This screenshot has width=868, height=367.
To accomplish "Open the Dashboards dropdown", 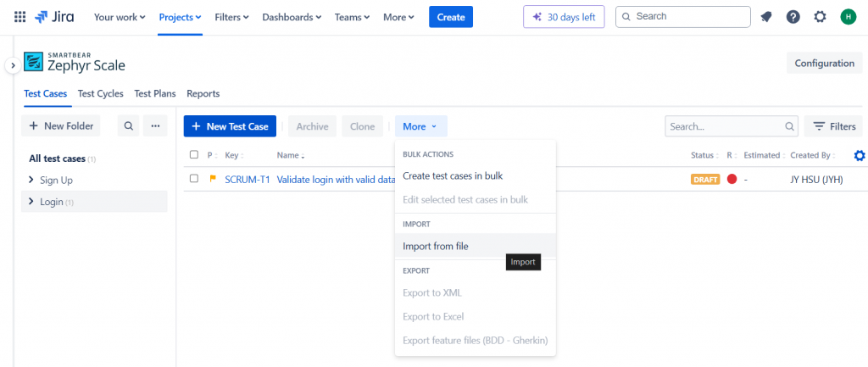I will click(292, 17).
